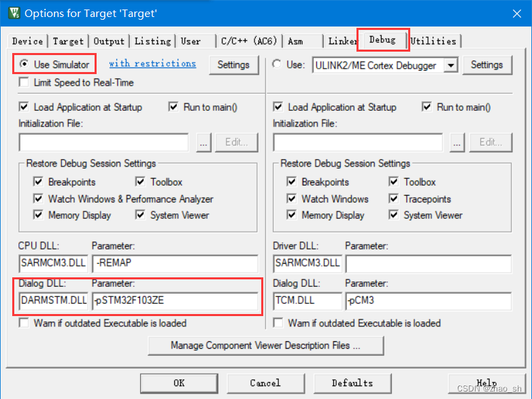Select the Use Simulator radio button
This screenshot has height=399, width=532.
pyautogui.click(x=24, y=64)
